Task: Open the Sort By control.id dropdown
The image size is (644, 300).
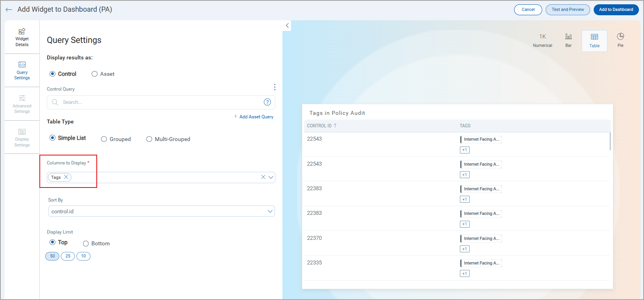Action: [x=161, y=211]
